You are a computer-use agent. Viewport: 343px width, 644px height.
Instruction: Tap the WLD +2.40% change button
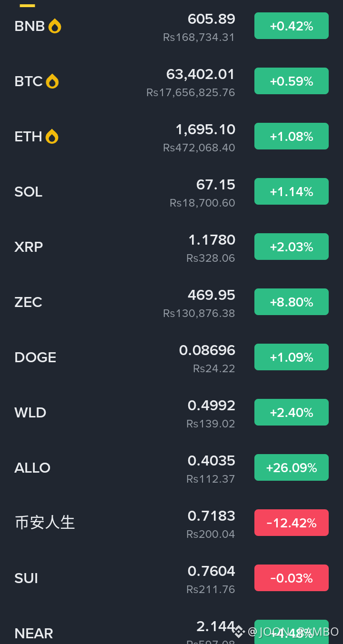click(x=292, y=412)
